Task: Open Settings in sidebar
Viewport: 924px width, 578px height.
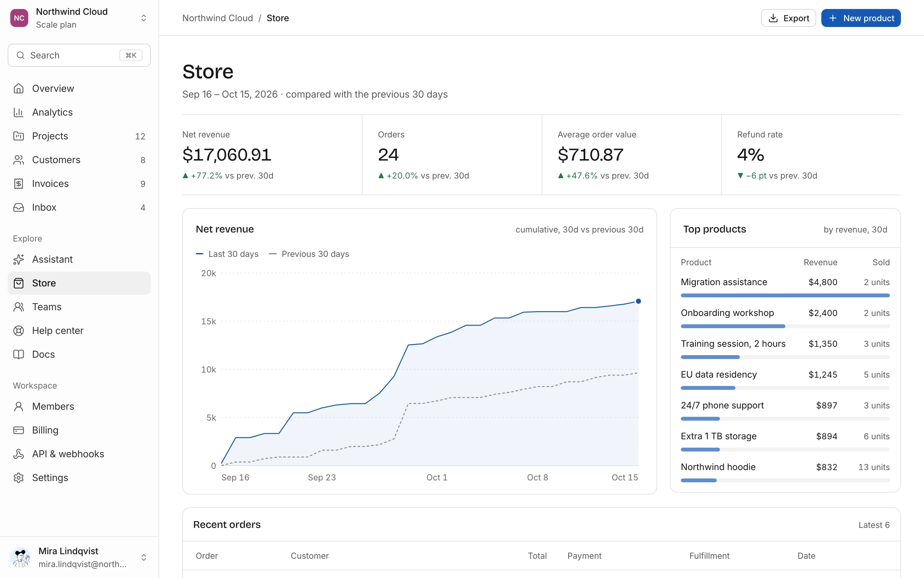Action: (x=79, y=478)
